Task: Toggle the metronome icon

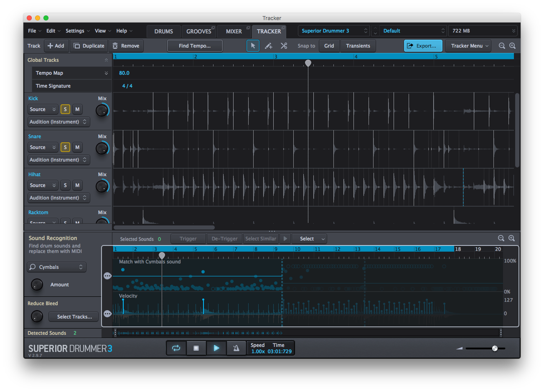Action: (x=236, y=348)
